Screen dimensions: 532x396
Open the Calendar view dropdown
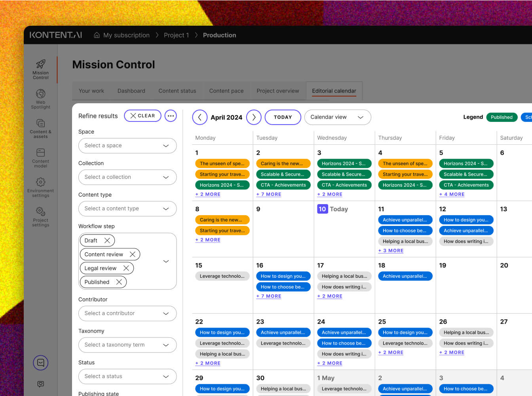(337, 117)
